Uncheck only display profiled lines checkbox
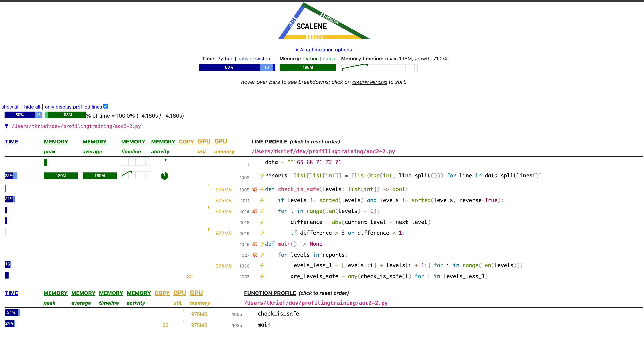 click(x=106, y=106)
